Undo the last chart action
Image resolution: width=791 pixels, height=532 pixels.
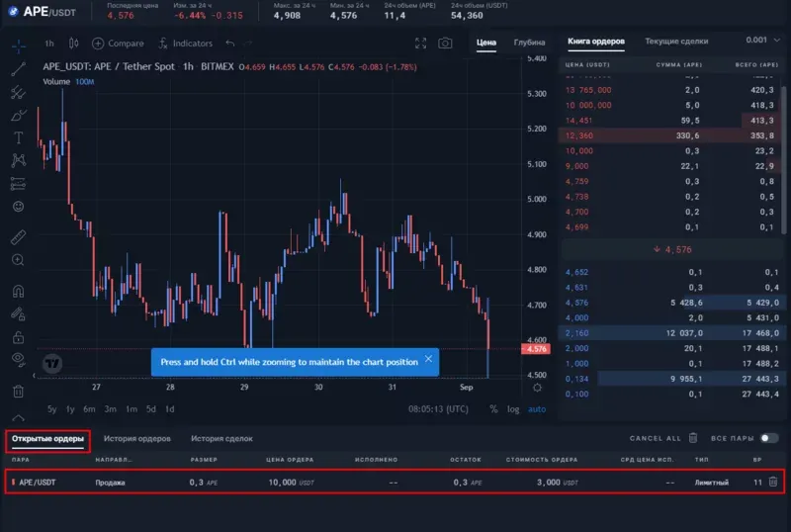(x=230, y=44)
